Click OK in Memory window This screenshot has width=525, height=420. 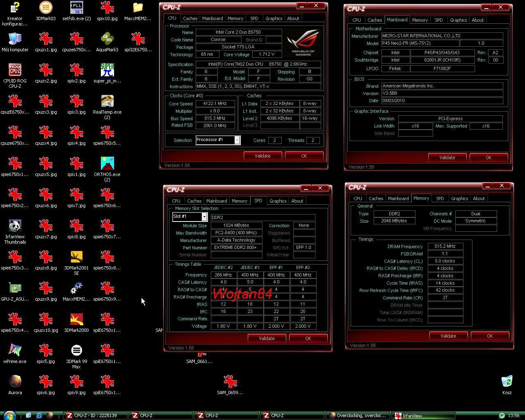[490, 336]
